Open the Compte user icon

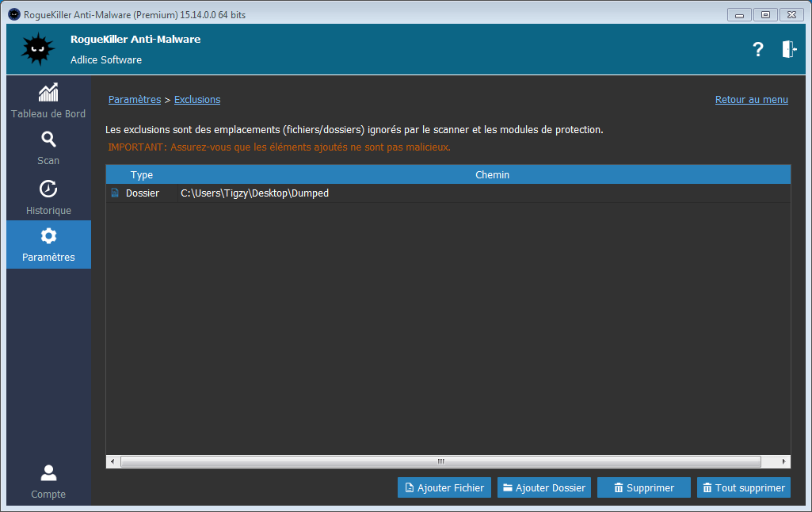click(x=48, y=473)
